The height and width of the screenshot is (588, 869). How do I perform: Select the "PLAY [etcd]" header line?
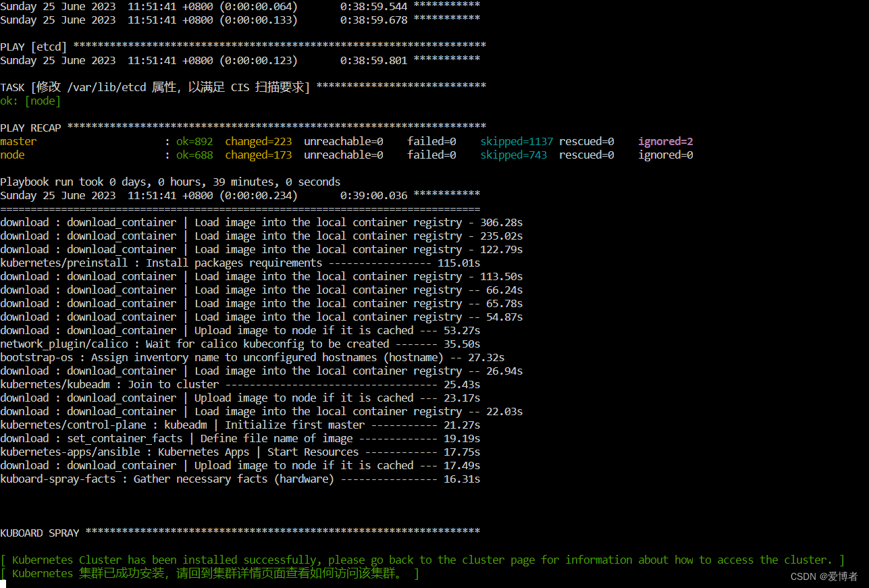[x=243, y=47]
